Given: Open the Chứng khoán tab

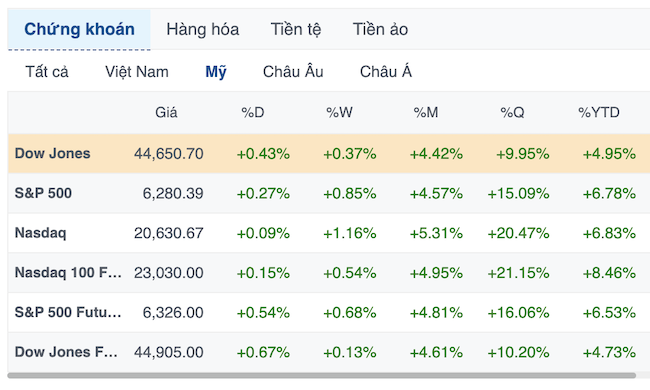Looking at the screenshot, I should click(79, 29).
